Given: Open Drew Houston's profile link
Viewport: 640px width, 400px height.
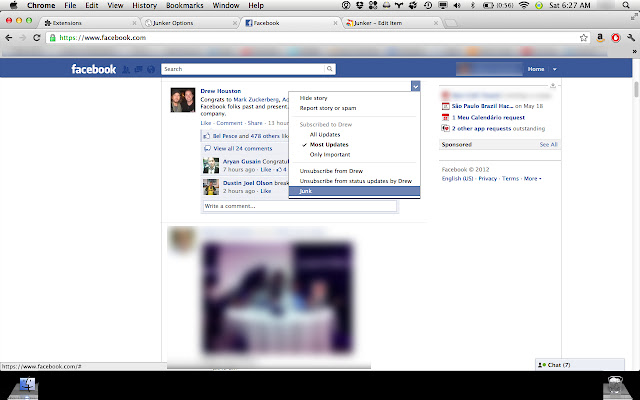Looking at the screenshot, I should (x=221, y=91).
